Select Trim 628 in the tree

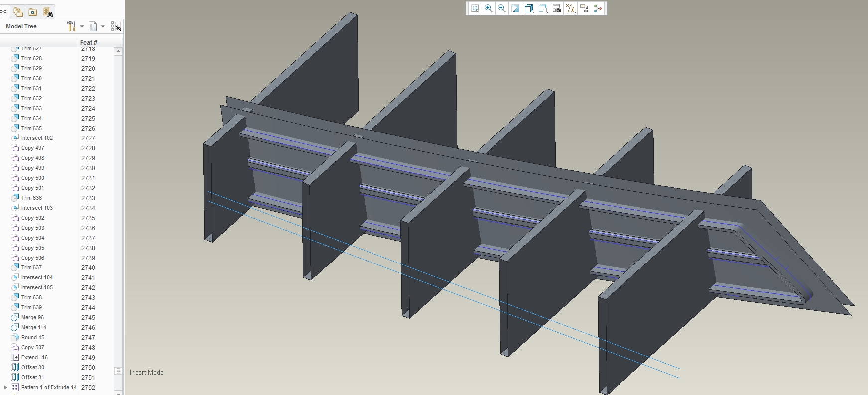coord(31,58)
